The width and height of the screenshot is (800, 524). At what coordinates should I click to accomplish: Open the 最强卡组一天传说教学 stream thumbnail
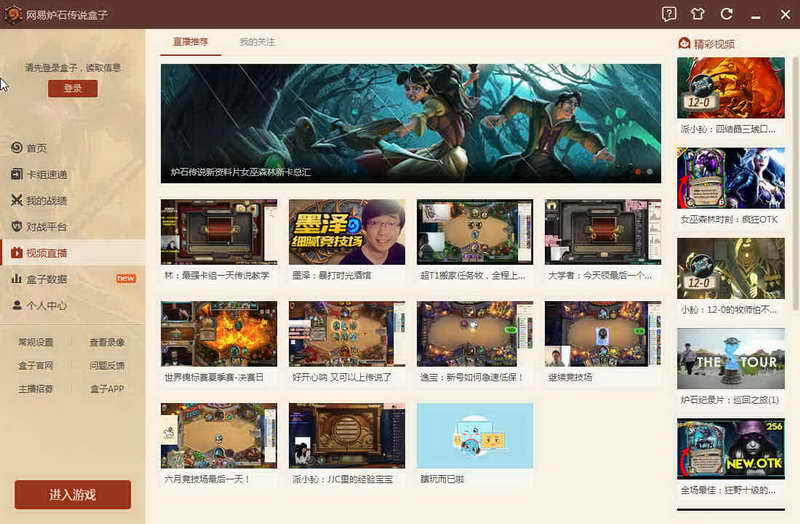(x=219, y=232)
